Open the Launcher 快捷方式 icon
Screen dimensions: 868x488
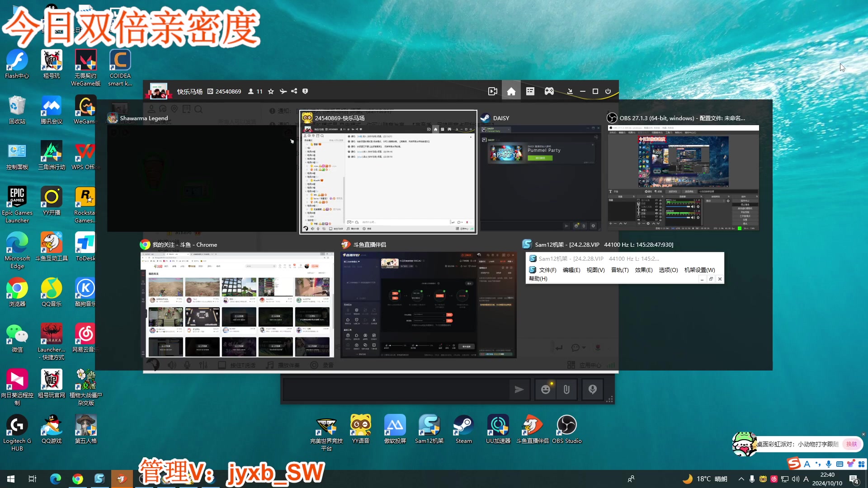(x=52, y=341)
